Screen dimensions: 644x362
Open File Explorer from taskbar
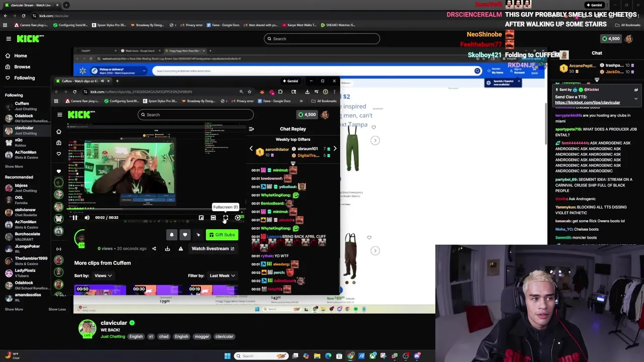(317, 356)
